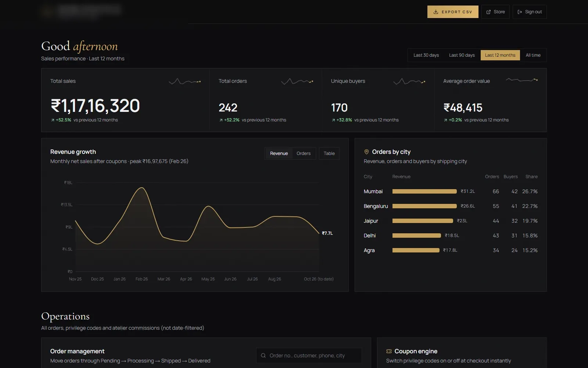Viewport: 588px width, 368px height.
Task: Click the location pin icon by Orders by city
Action: 366,152
